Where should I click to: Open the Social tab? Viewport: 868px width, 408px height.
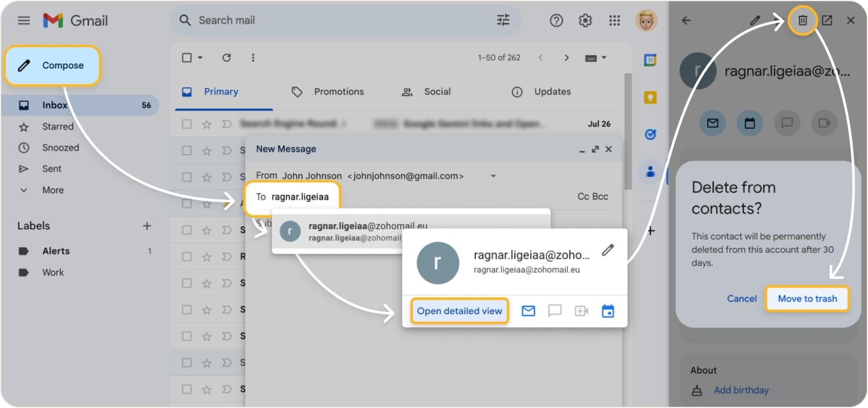pos(437,91)
